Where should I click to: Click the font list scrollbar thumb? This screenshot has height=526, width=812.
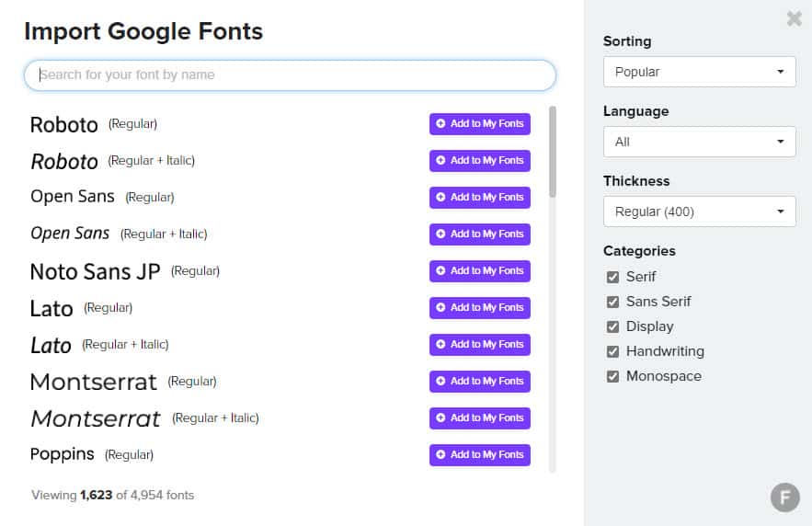[553, 151]
